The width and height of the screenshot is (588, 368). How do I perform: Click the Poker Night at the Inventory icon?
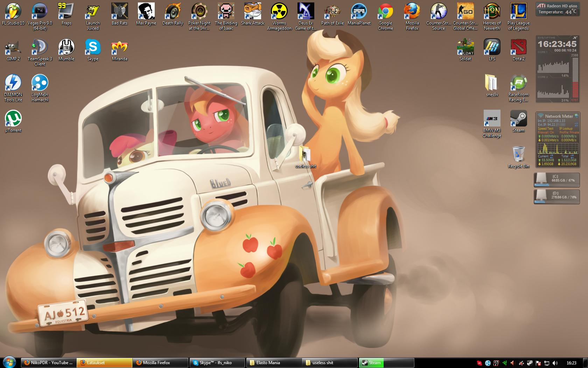pos(199,16)
